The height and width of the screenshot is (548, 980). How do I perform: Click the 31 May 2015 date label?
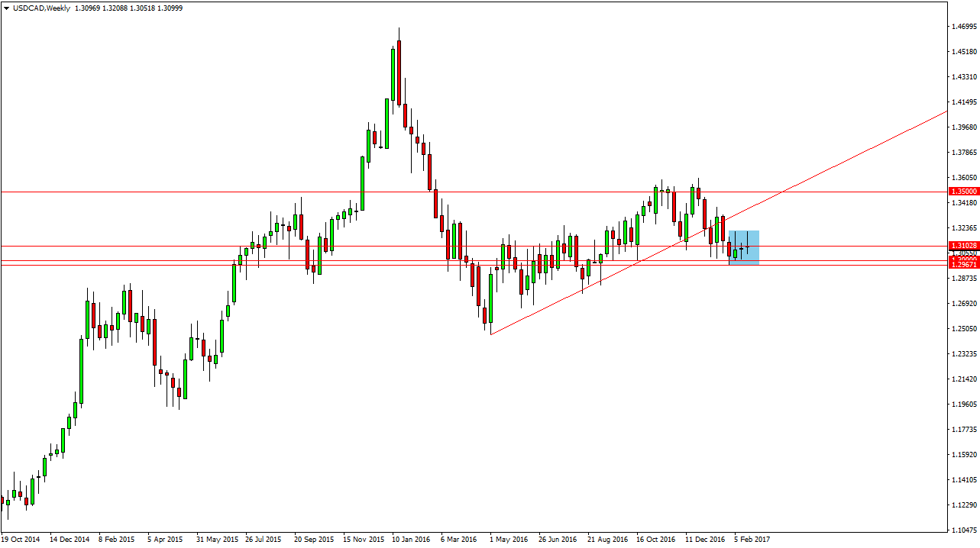pyautogui.click(x=216, y=539)
